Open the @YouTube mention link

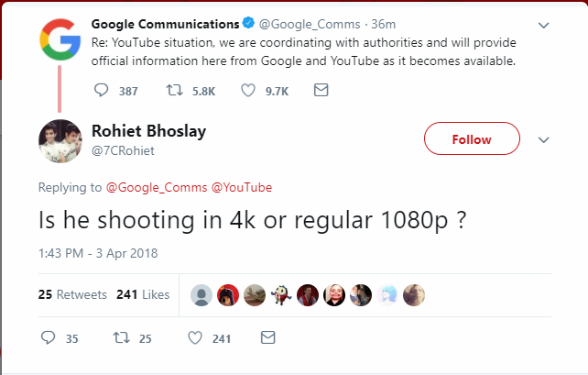click(242, 188)
